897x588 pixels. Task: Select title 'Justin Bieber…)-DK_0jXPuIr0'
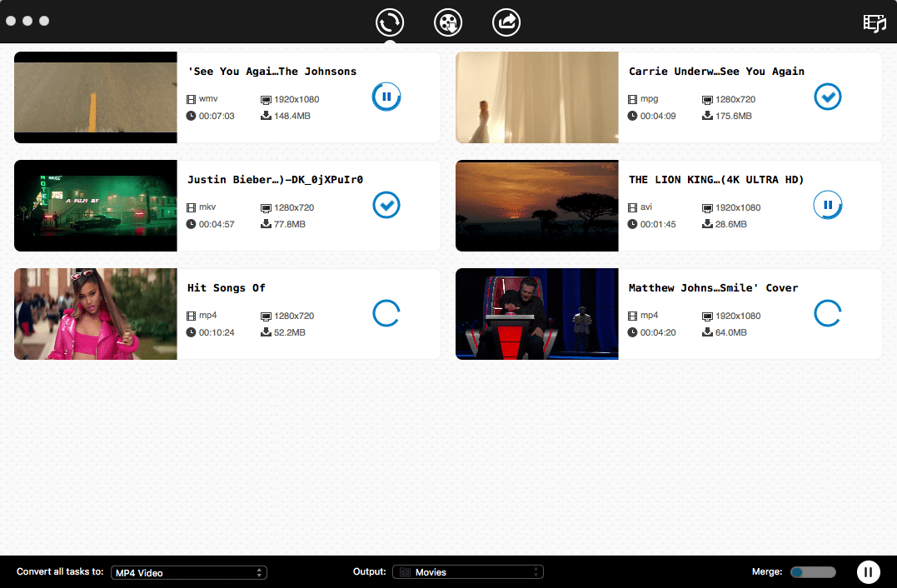click(x=275, y=180)
